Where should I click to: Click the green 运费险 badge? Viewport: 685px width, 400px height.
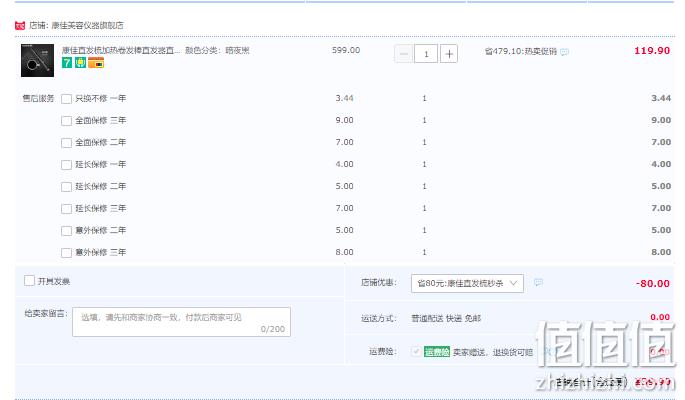coord(436,352)
